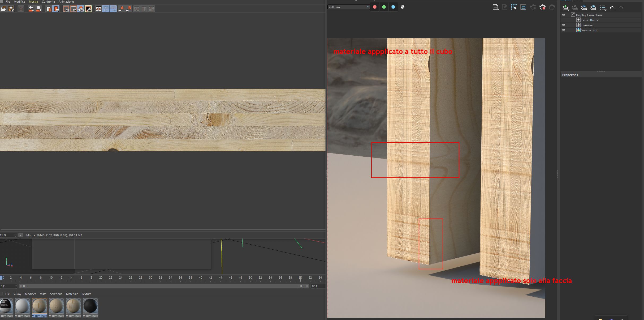Open the zoom percentage dropdown arrow

coord(21,235)
